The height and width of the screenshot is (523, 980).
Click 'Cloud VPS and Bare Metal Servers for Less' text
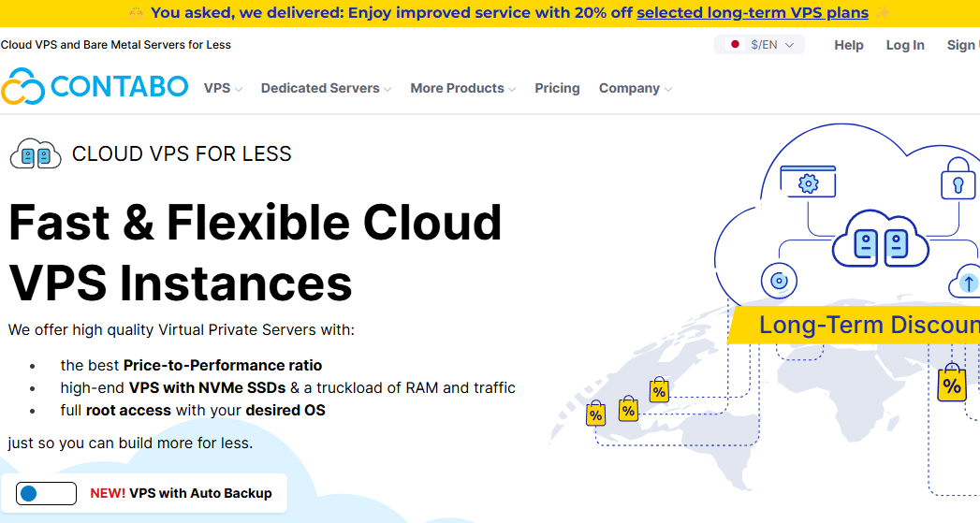(x=116, y=44)
